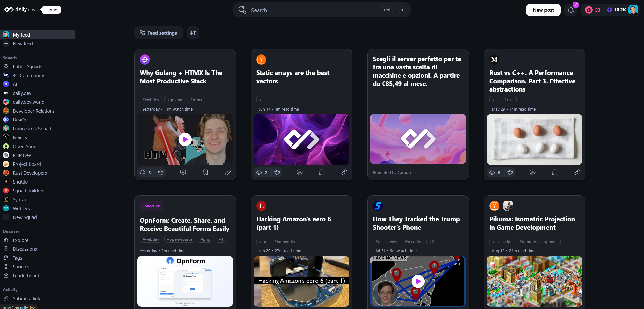The image size is (644, 309).
Task: Click the #golang tag
Action: (174, 100)
